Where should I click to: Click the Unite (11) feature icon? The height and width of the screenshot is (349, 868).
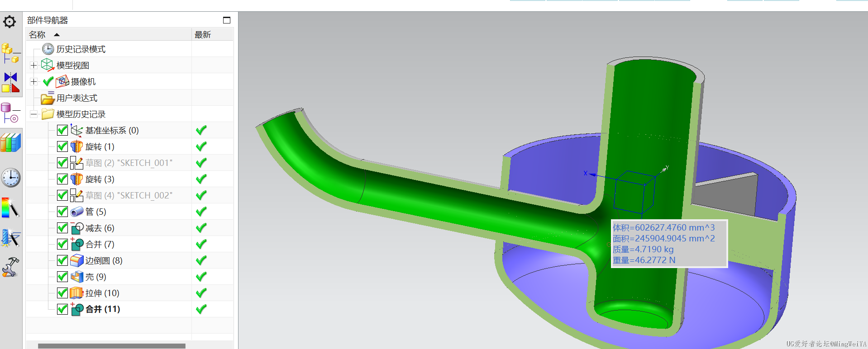76,309
